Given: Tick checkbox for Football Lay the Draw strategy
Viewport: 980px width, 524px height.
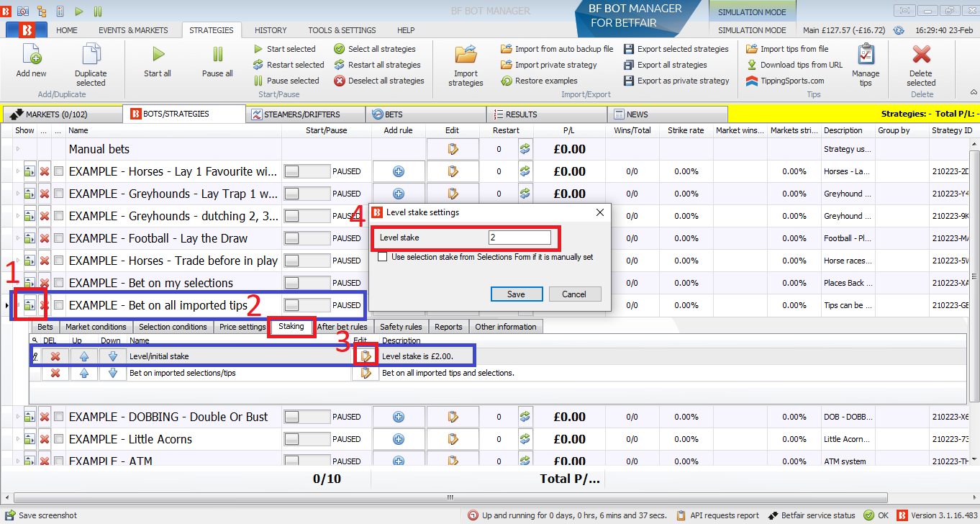Looking at the screenshot, I should [59, 239].
